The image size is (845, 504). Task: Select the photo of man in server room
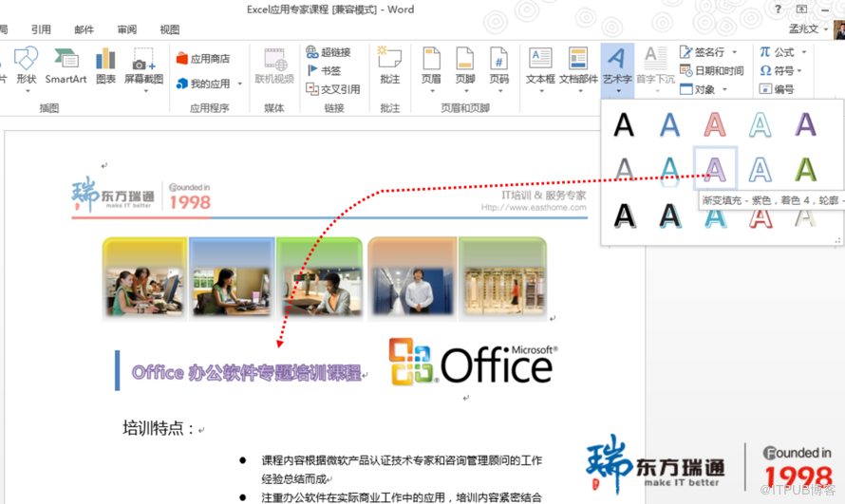(412, 278)
